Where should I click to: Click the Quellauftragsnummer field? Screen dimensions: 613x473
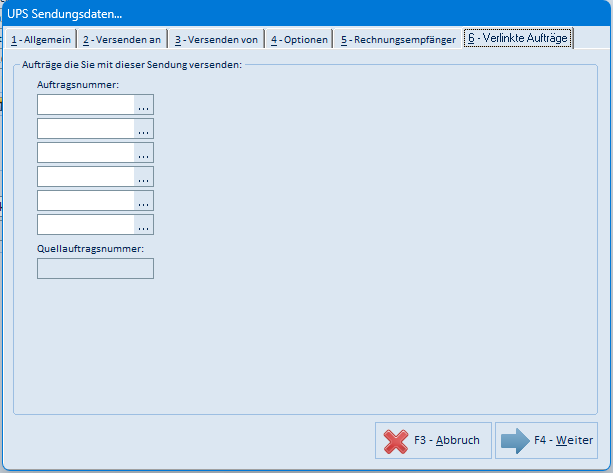click(95, 268)
